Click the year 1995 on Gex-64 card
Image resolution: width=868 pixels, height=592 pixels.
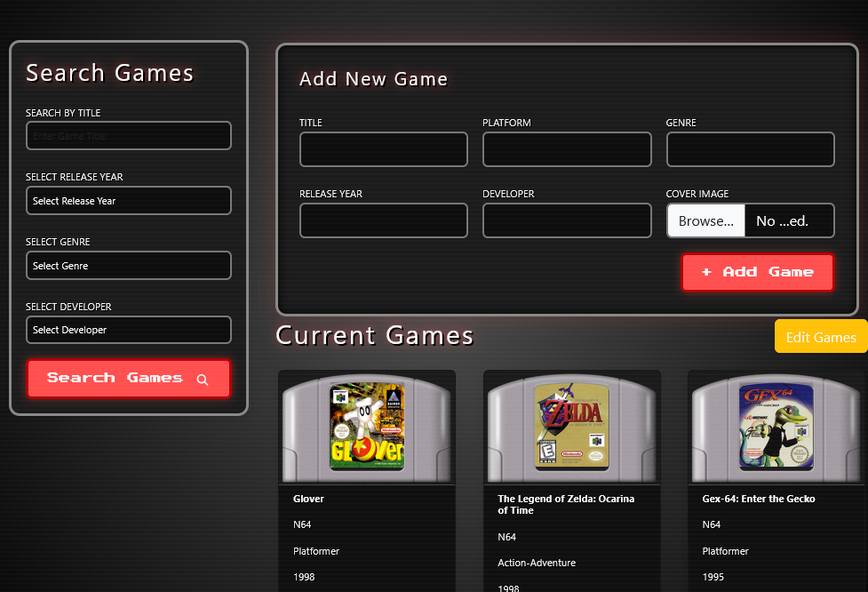(713, 577)
